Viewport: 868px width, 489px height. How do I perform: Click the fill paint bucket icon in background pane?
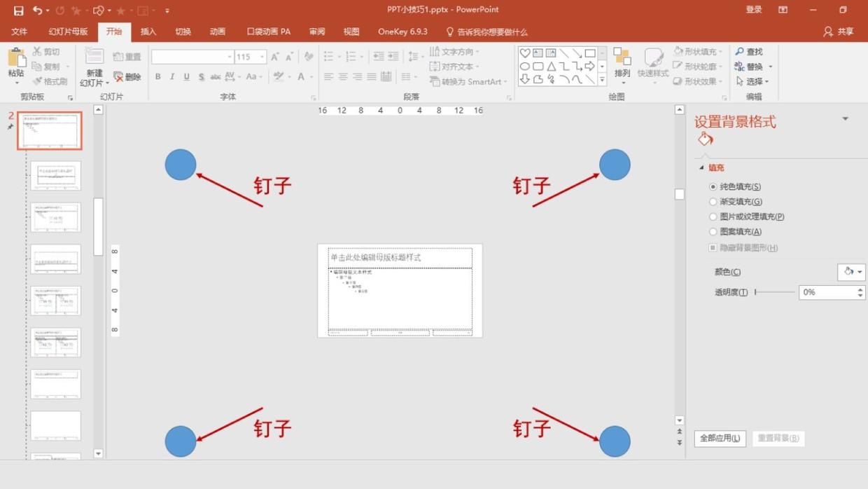click(705, 139)
